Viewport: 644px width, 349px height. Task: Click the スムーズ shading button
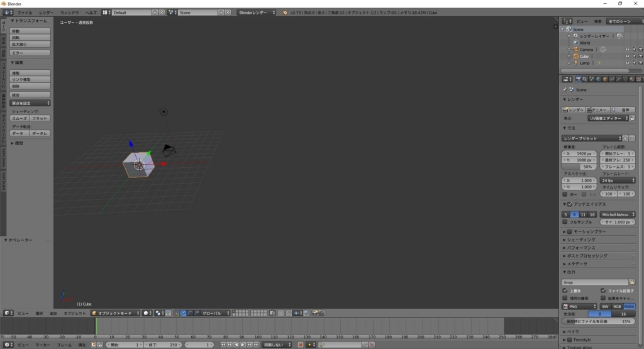point(19,118)
